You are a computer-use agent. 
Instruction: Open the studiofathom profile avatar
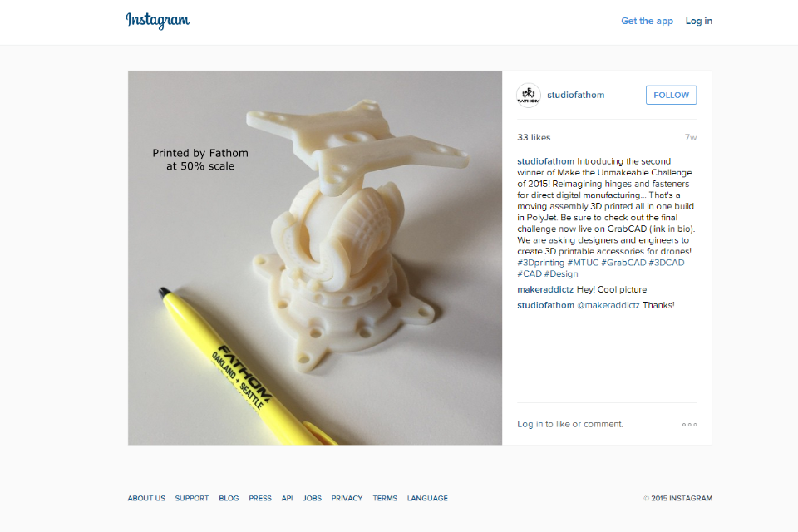coord(529,96)
